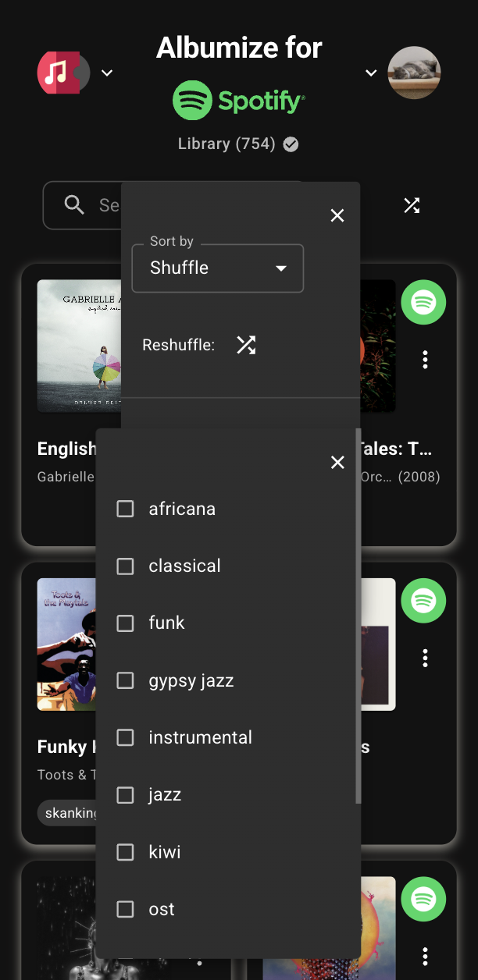Select the gypsy jazz checkbox
This screenshot has width=478, height=980.
coord(125,680)
